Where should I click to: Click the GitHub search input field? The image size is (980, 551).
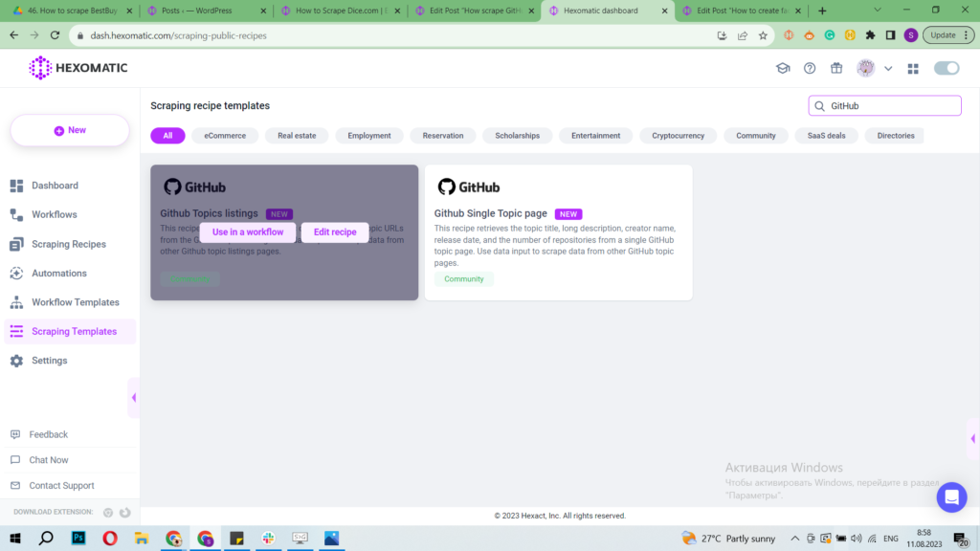click(x=884, y=105)
